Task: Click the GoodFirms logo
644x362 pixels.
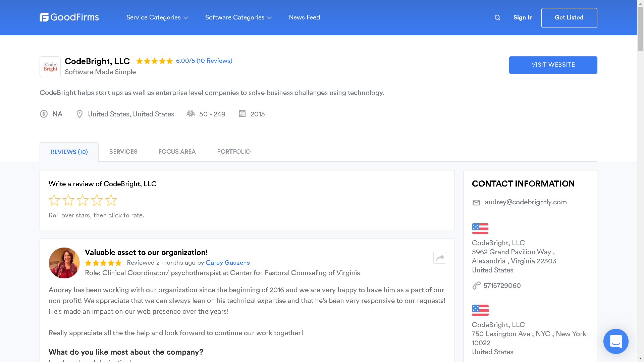Action: (69, 17)
